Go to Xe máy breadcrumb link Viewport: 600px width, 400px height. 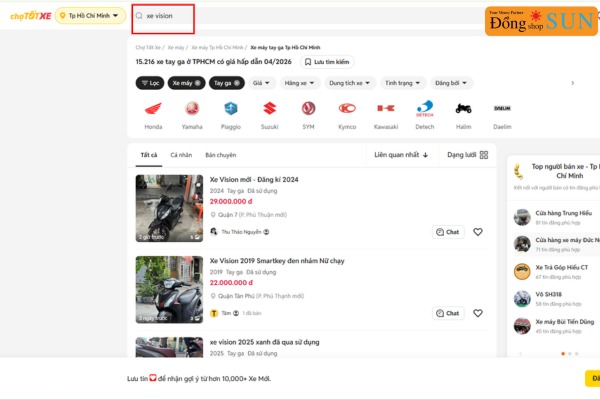[x=176, y=47]
